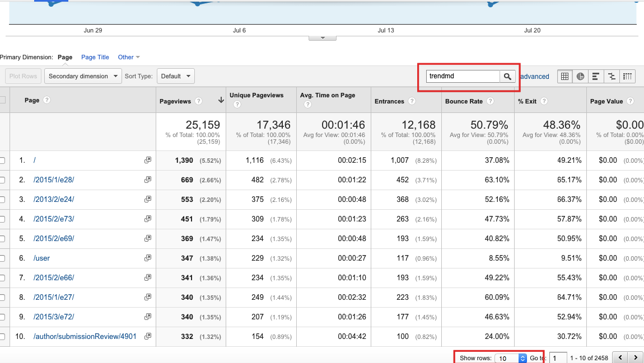Select the comparison view icon

(x=612, y=77)
